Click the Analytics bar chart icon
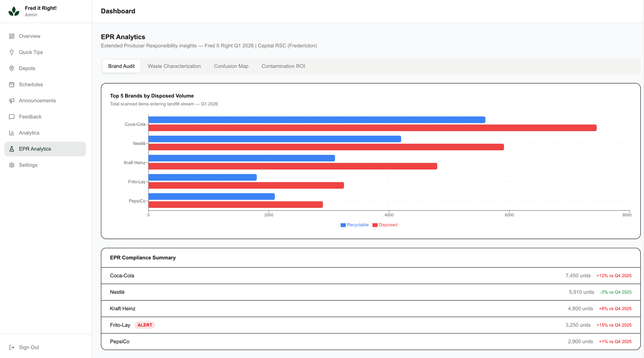Image resolution: width=644 pixels, height=358 pixels. [12, 133]
